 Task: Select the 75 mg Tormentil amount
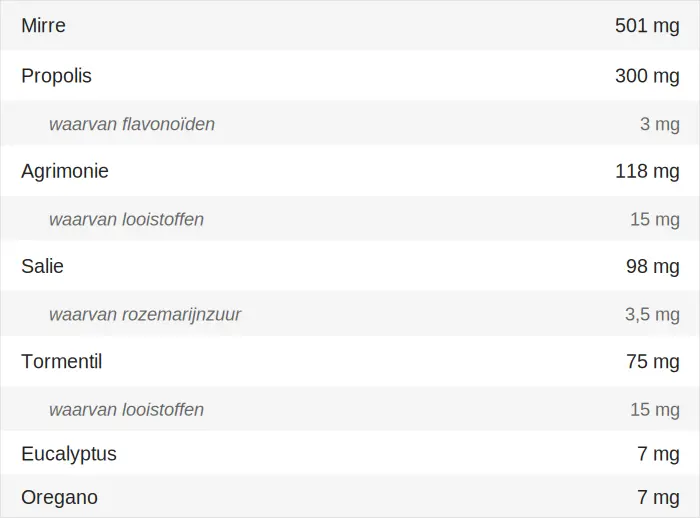pos(652,362)
